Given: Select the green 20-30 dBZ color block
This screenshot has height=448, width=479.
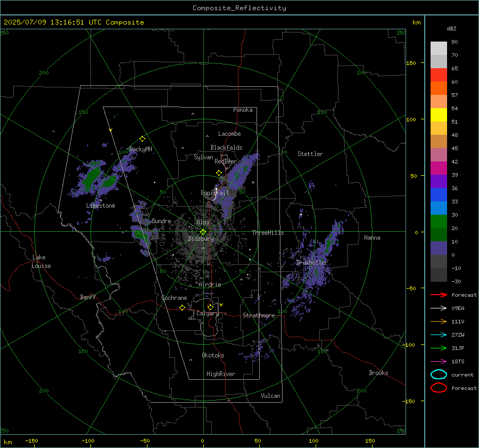Looking at the screenshot, I should (x=439, y=222).
